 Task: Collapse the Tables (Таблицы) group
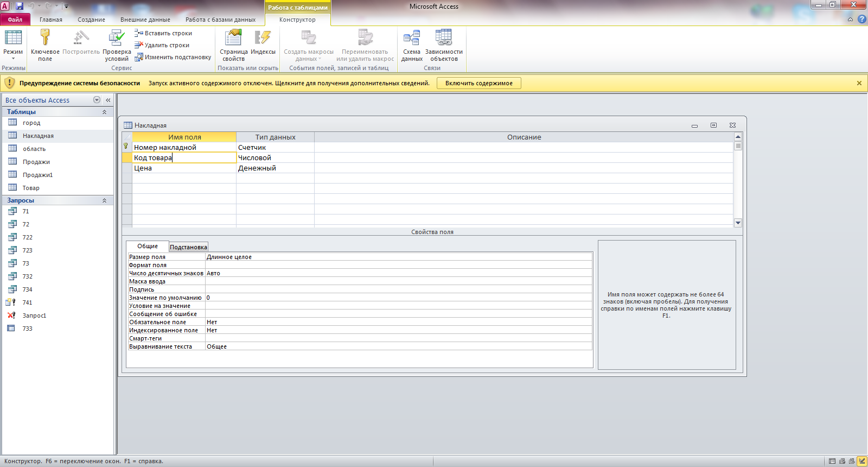tap(104, 112)
